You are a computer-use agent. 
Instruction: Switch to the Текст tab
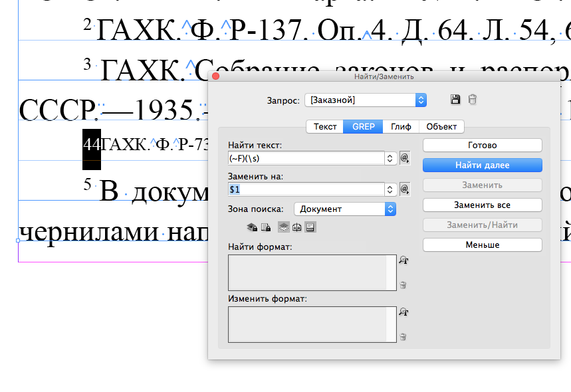click(x=324, y=126)
